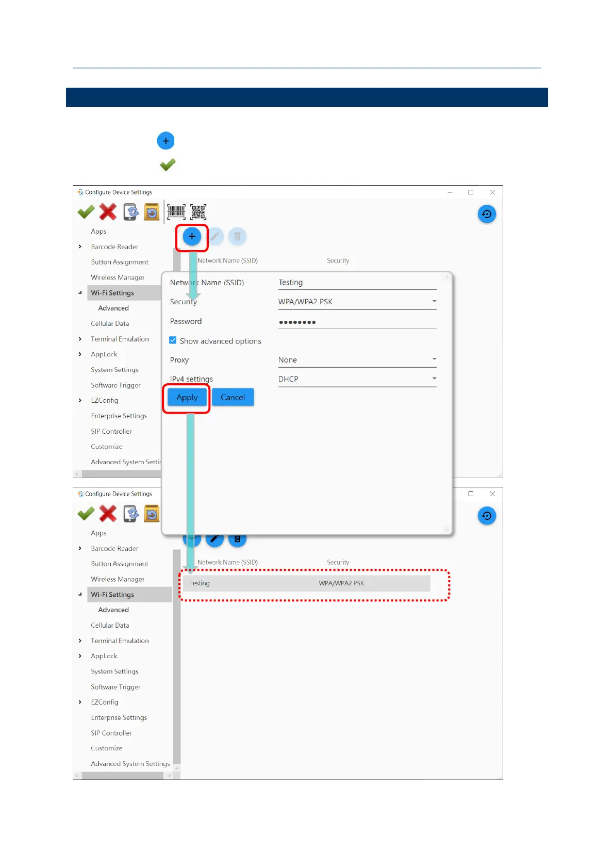614x868 pixels.
Task: Expand Terminal Emulation node in lower window
Action: [x=80, y=641]
